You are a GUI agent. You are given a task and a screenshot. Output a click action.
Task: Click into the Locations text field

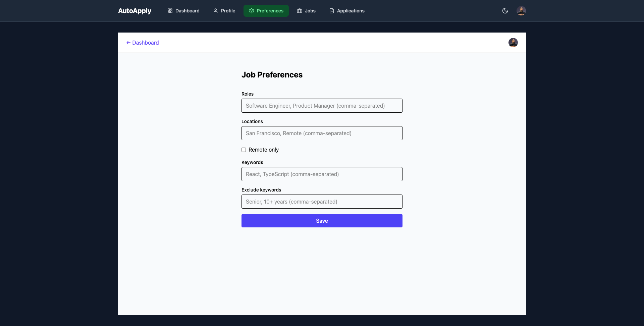(x=322, y=133)
